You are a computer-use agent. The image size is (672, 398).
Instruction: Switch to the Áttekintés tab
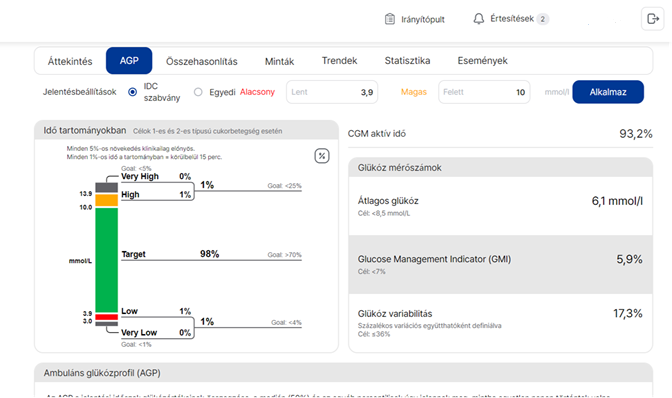[70, 61]
